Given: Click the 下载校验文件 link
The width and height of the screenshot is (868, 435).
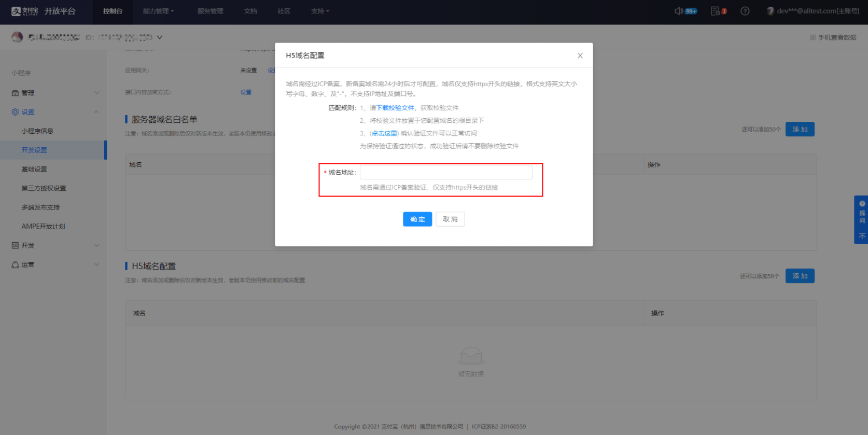Looking at the screenshot, I should point(395,108).
